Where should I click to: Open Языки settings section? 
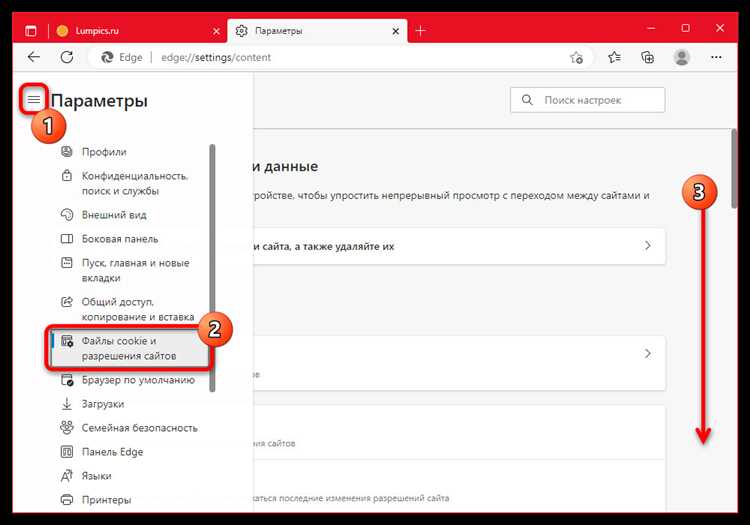tap(96, 476)
